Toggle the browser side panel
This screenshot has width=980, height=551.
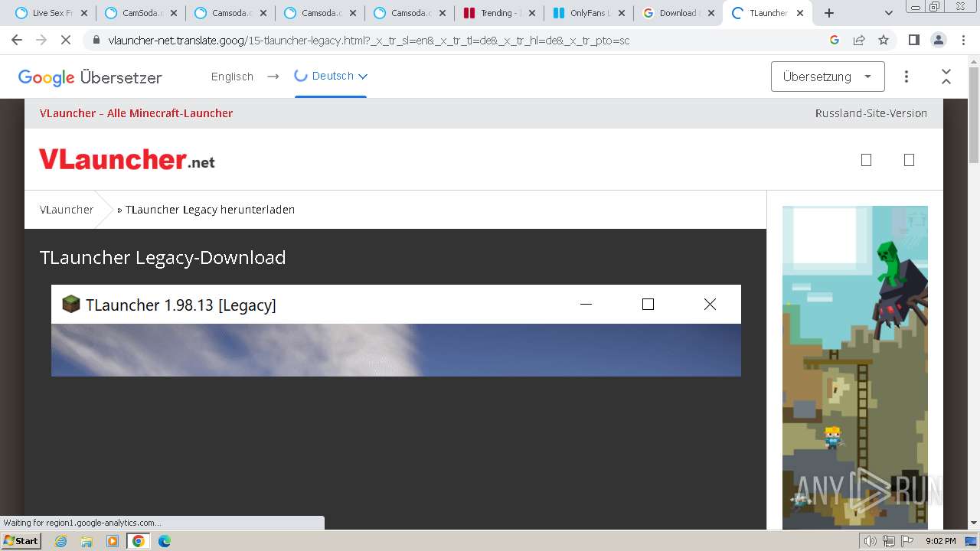[x=913, y=40]
